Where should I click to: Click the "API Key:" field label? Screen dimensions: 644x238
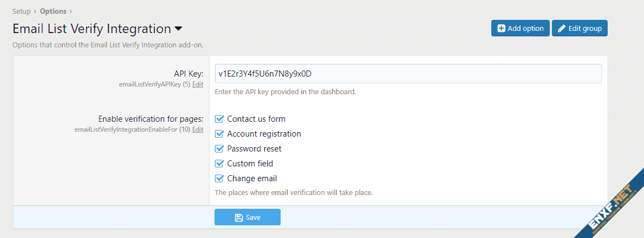pos(189,74)
